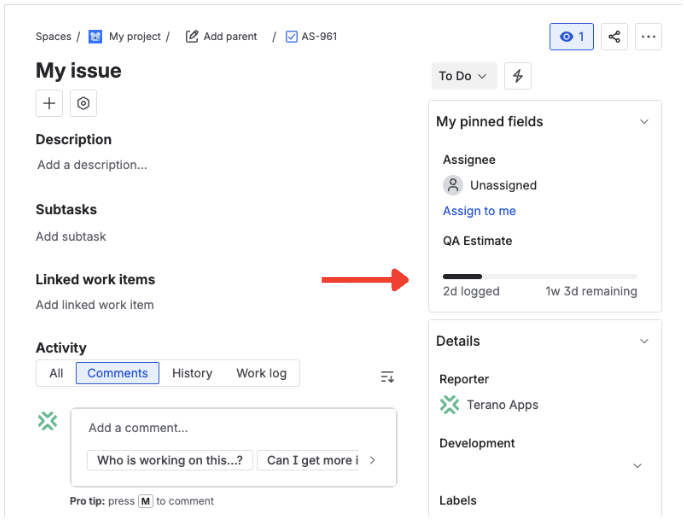Viewport: 684px width, 530px height.
Task: Click the 1w 3d remaining text
Action: pyautogui.click(x=591, y=291)
